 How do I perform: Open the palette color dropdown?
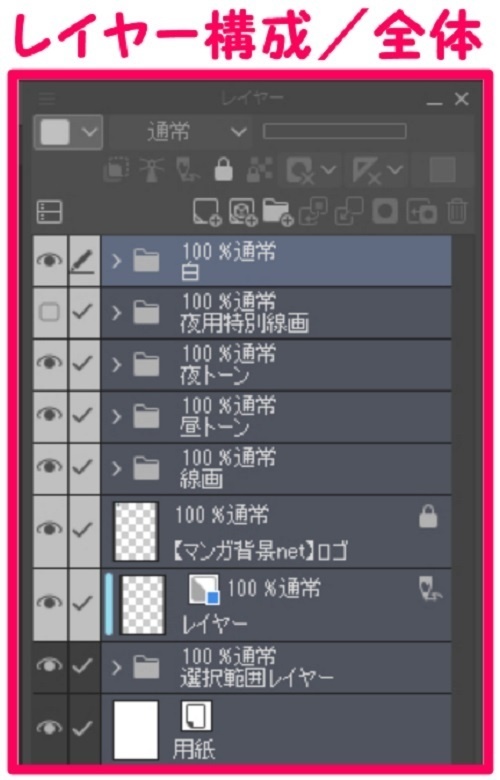(69, 132)
